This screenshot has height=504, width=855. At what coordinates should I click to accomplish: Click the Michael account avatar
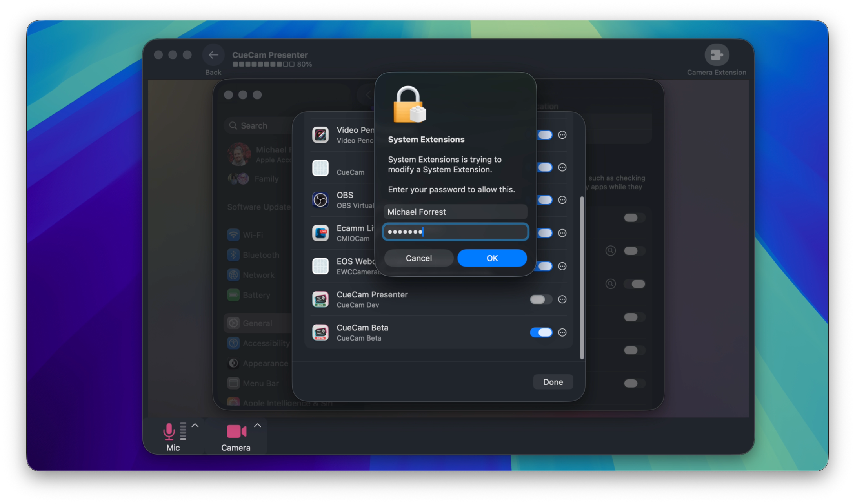tap(239, 154)
